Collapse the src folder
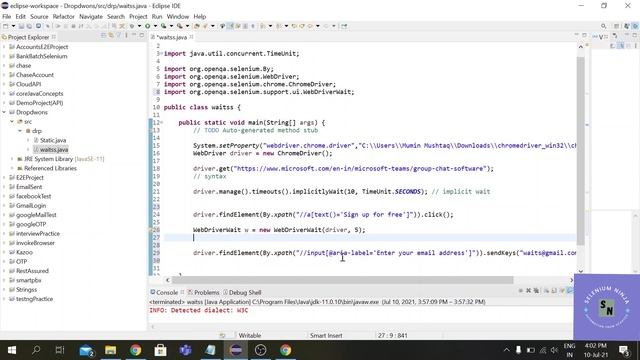 [12, 122]
